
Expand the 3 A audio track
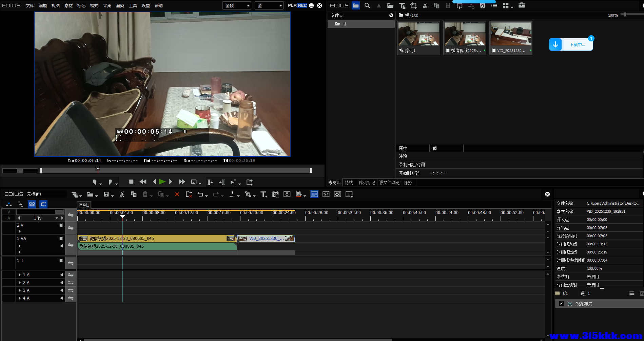20,290
